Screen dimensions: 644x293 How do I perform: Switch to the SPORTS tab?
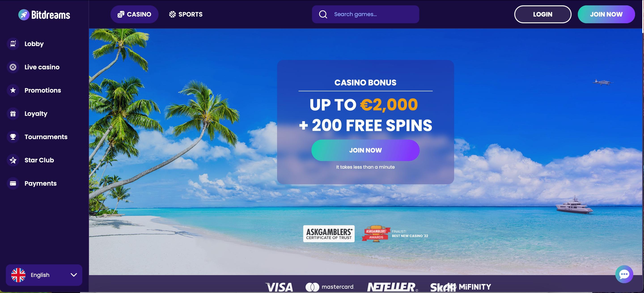(186, 14)
